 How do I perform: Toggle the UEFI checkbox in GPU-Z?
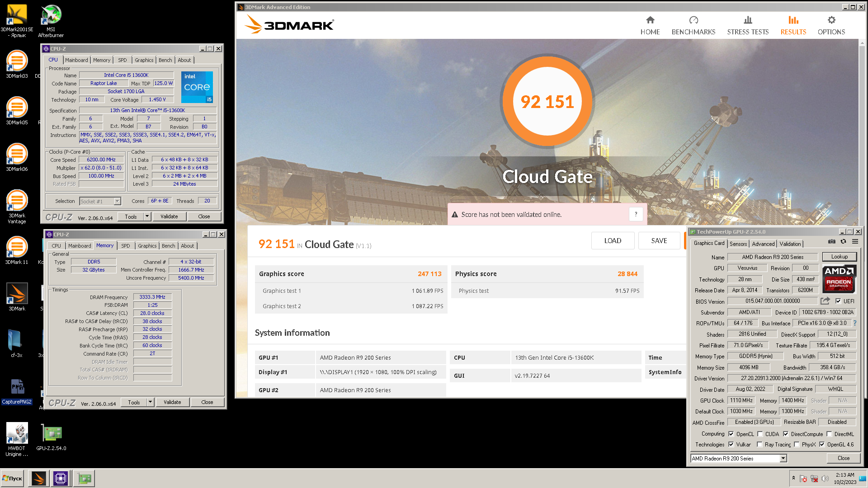[838, 301]
